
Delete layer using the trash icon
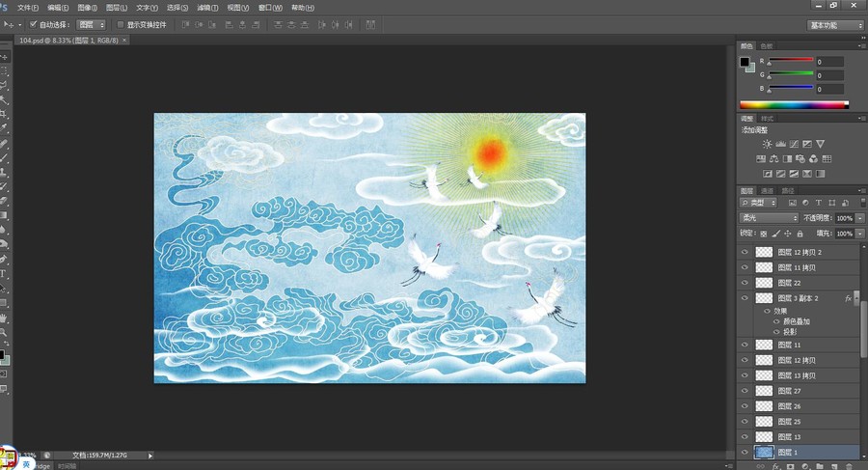(x=849, y=467)
